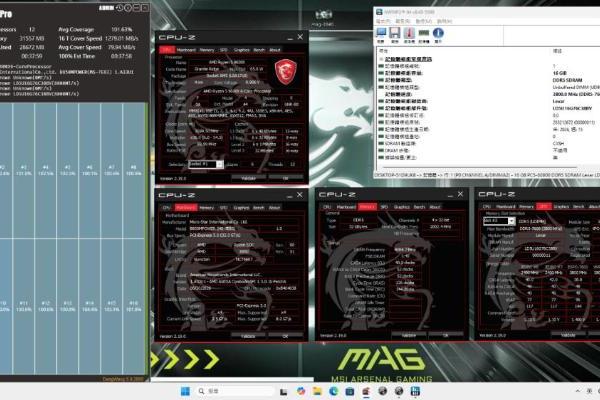Open the HWiNFO sensors thermometer icon
Image resolution: width=600 pixels, height=400 pixels.
409,33
